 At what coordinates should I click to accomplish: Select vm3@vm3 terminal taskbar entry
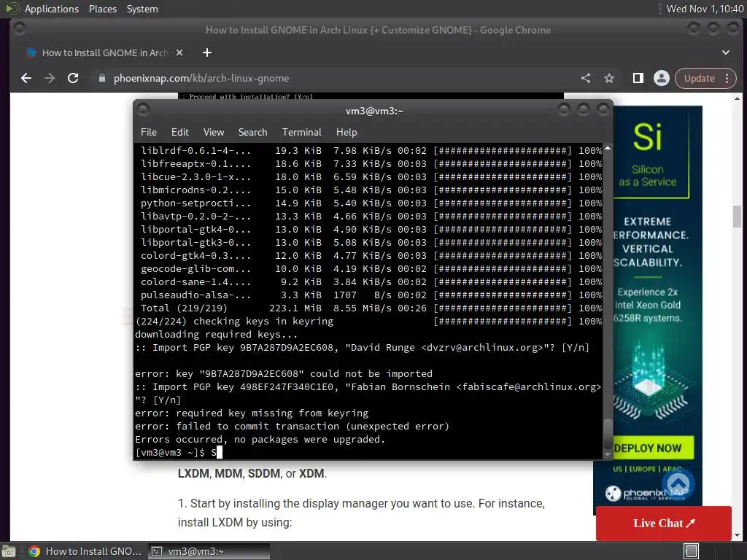coord(209,551)
